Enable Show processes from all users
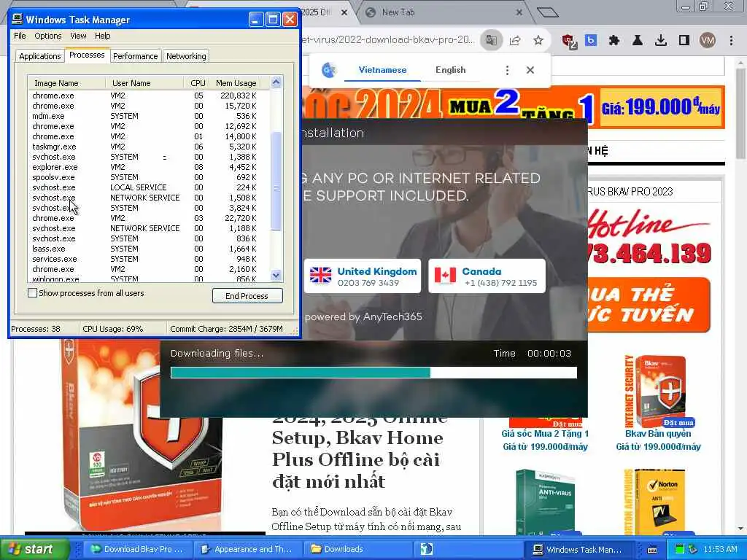 click(x=32, y=293)
